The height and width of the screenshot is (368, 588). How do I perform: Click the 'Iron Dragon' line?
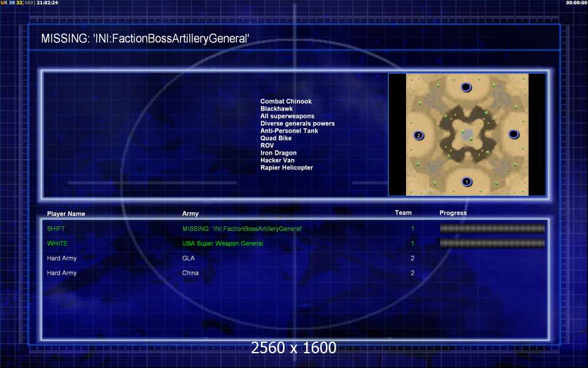coord(278,153)
